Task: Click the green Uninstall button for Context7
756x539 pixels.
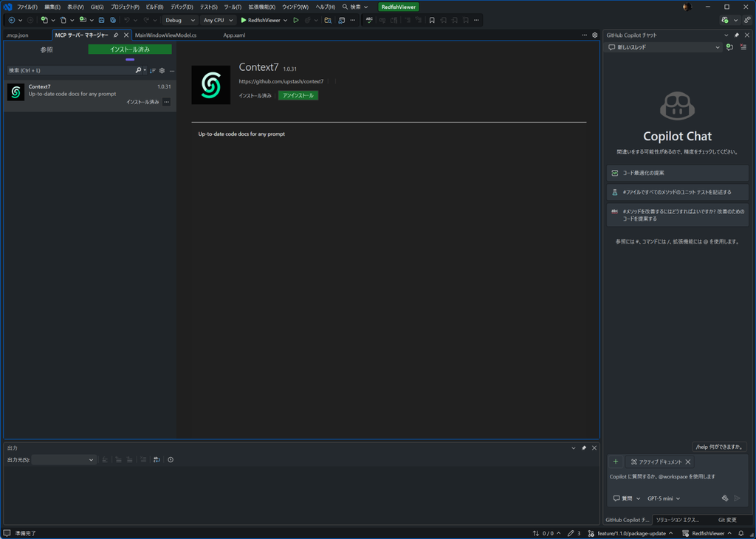Action: pos(298,95)
